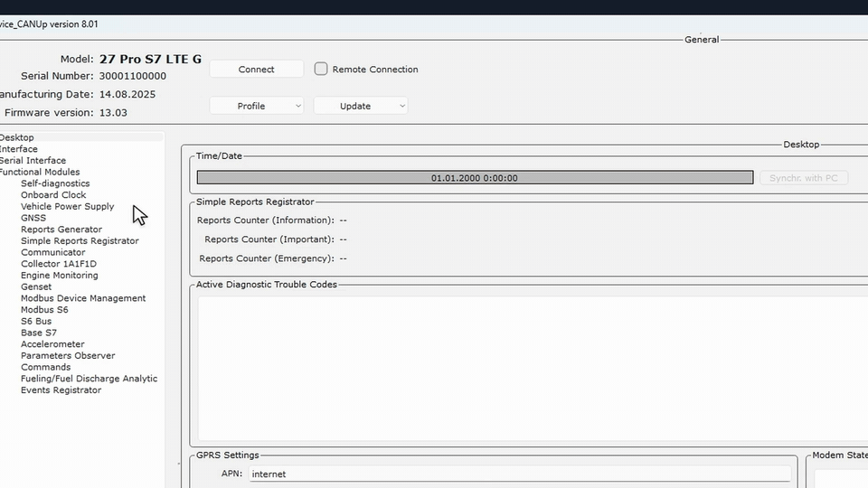868x488 pixels.
Task: Open the Profile dropdown
Action: [x=256, y=106]
